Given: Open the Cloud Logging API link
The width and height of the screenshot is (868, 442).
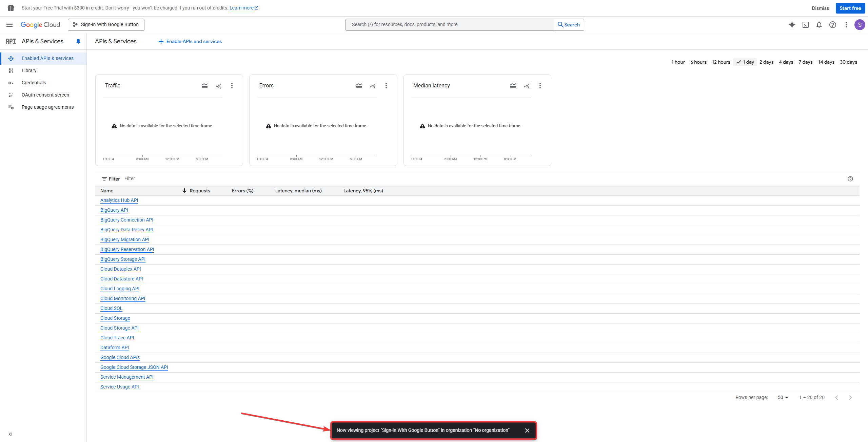Looking at the screenshot, I should tap(120, 289).
